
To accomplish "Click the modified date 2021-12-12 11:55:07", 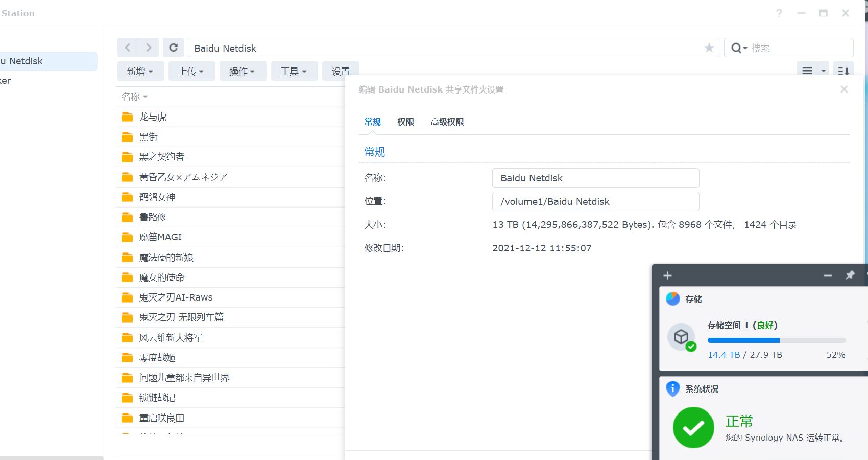I will point(542,248).
